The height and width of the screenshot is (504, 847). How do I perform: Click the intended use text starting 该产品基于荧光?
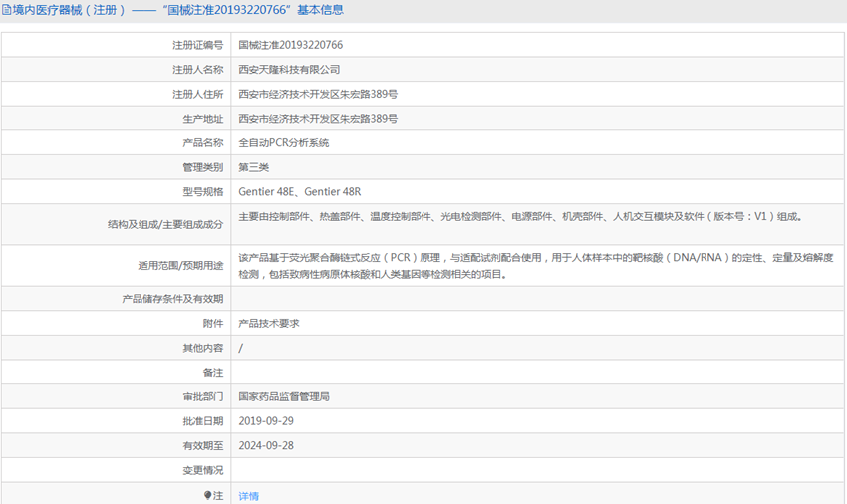coord(536,266)
